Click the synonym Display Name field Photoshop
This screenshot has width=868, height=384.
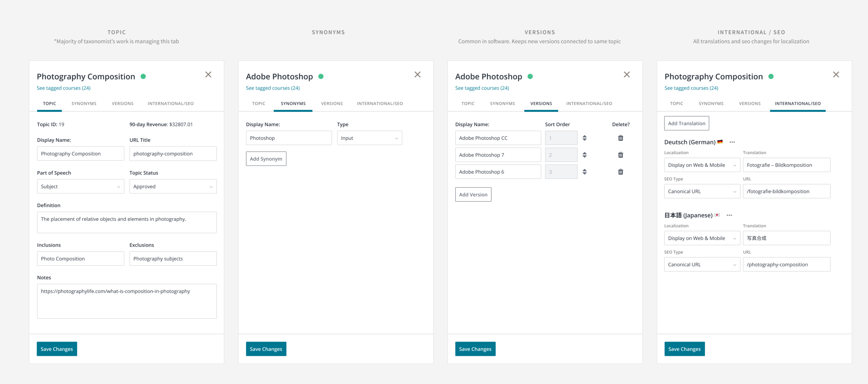click(289, 138)
